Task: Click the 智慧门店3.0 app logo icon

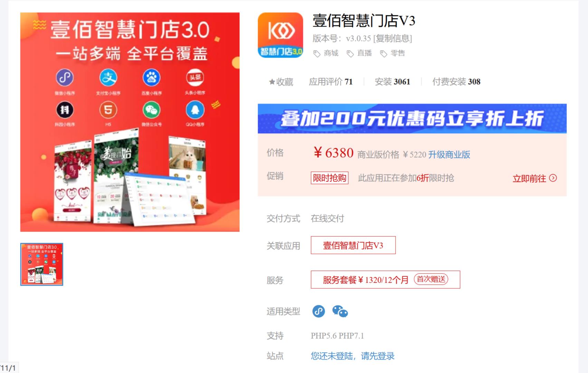Action: (x=280, y=35)
